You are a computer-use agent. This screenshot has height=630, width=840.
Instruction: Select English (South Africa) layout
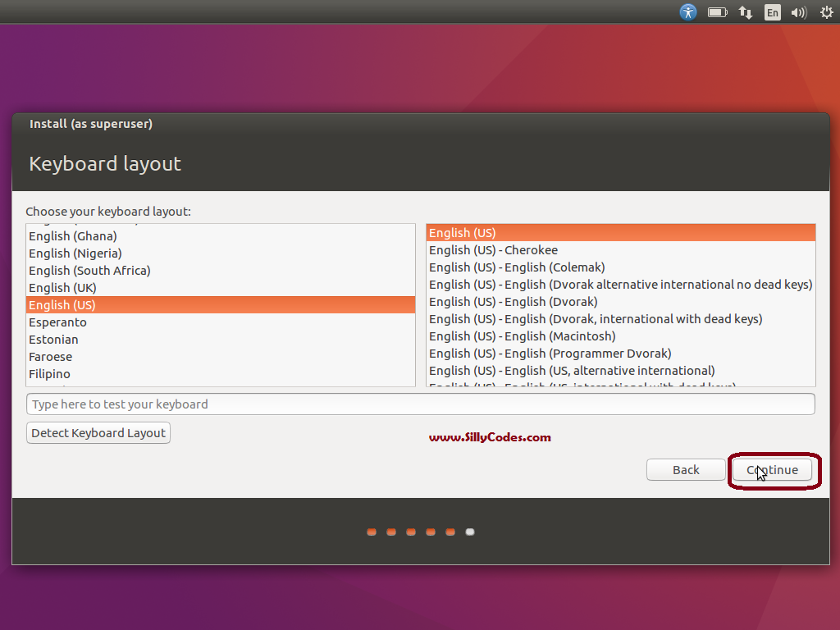tap(221, 271)
